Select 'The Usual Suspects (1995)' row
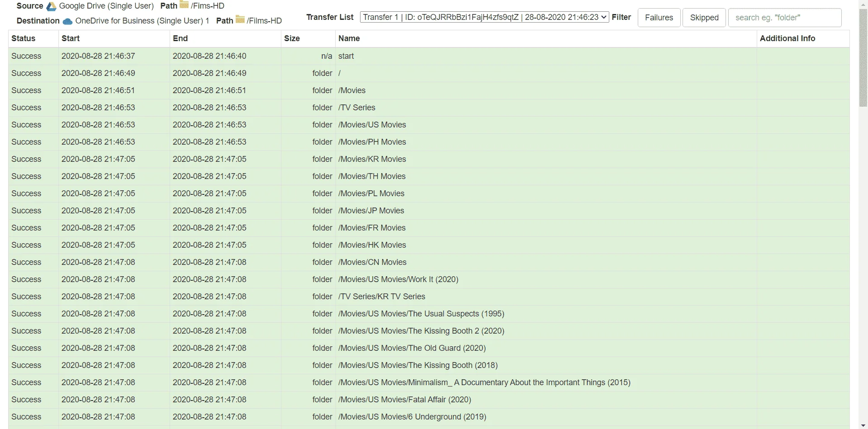 [x=429, y=314]
